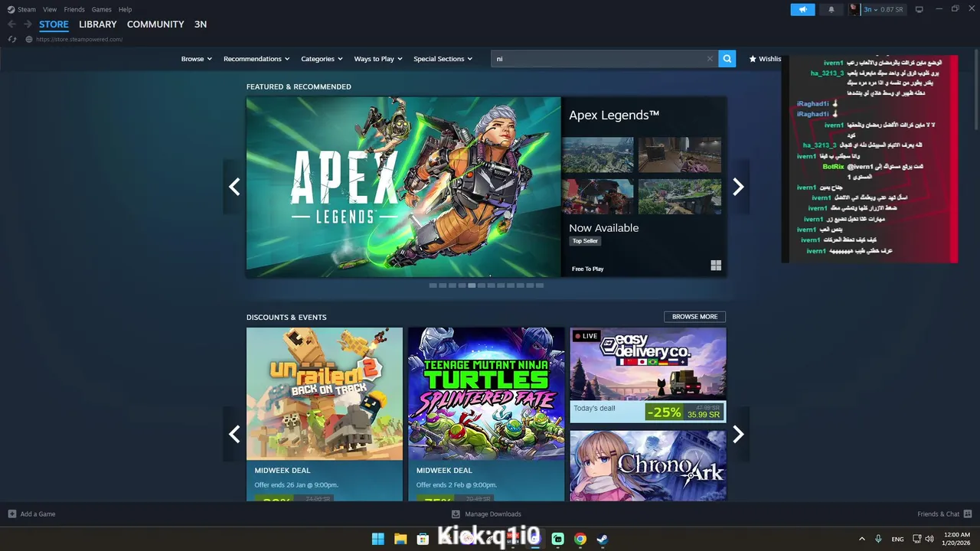Click "Offer ends 2 Feb @ 9:00pm." text

click(x=456, y=485)
